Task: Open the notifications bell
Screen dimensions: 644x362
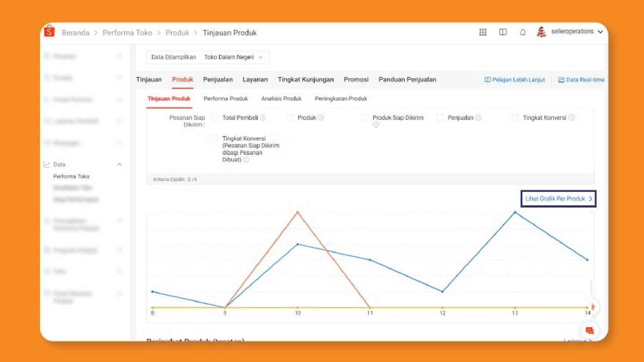Action: (523, 32)
